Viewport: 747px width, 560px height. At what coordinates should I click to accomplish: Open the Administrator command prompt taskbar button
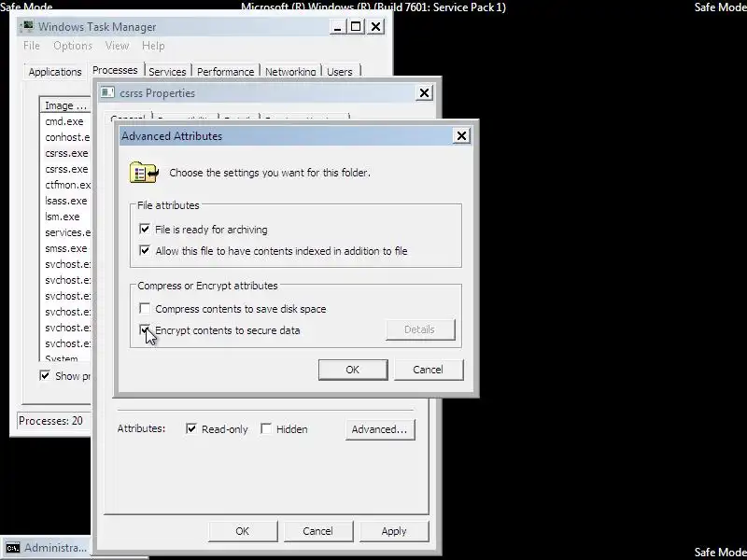(45, 548)
